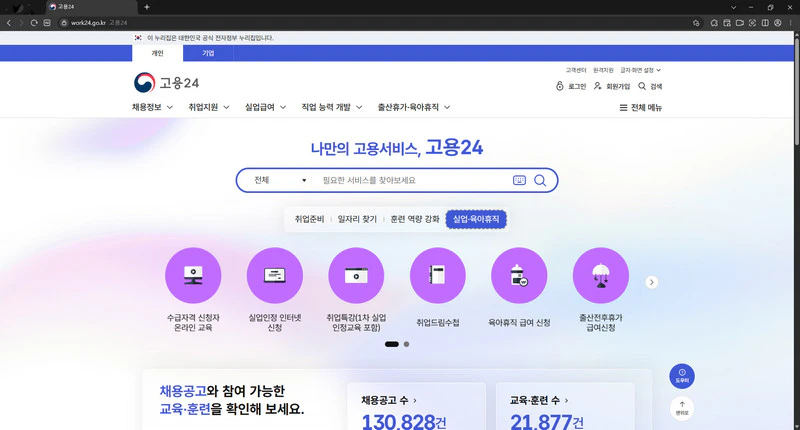This screenshot has height=430, width=800.
Task: Click the 130,828건 job count
Action: [x=404, y=422]
